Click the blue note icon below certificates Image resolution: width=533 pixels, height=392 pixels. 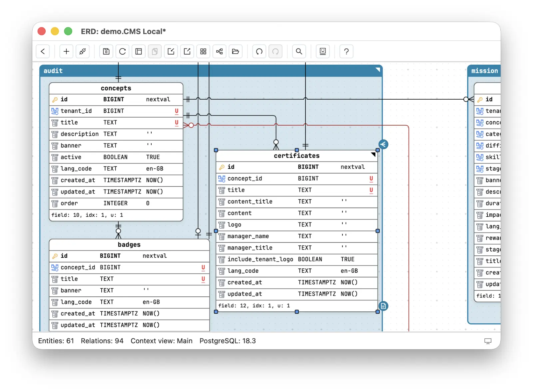(383, 306)
